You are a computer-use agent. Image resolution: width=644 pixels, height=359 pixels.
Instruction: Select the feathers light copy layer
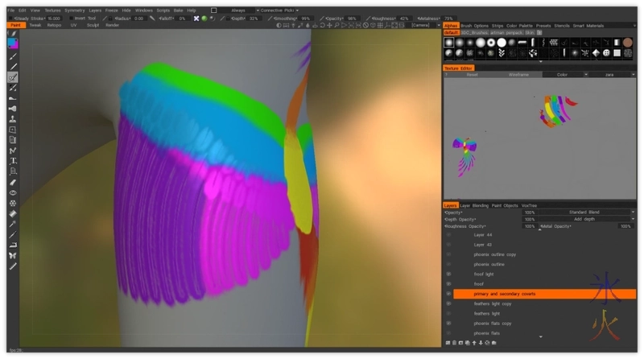(x=492, y=303)
